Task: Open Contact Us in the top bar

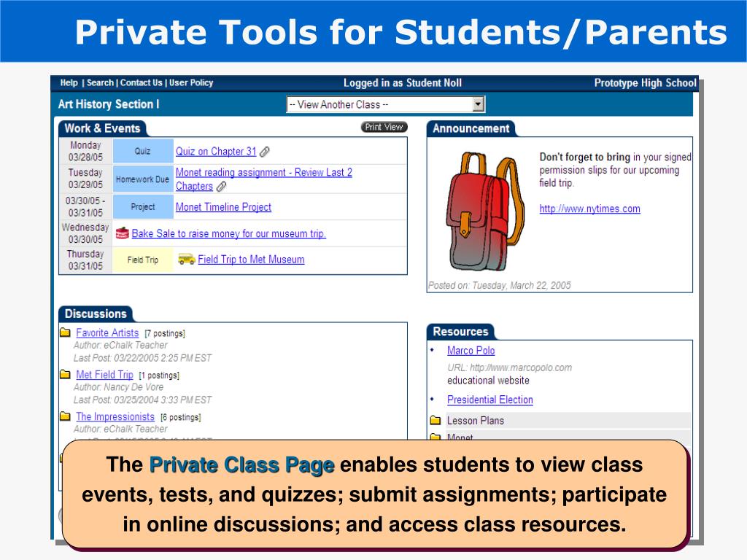Action: pyautogui.click(x=141, y=83)
